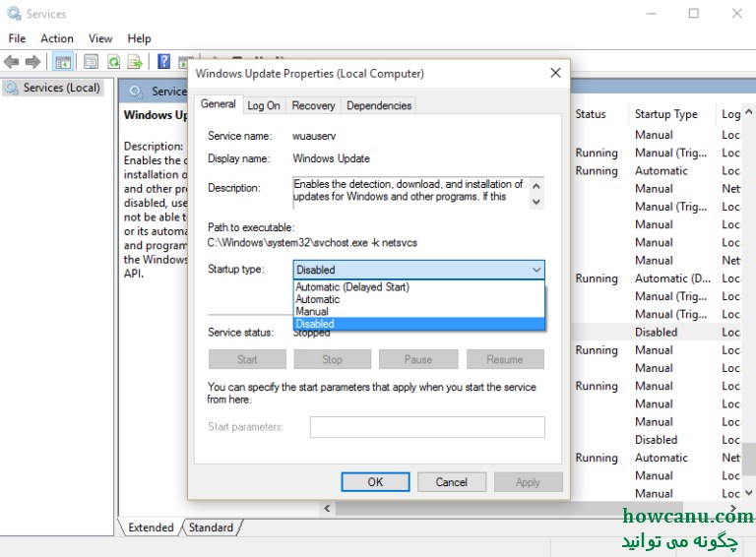Click 'Automatic (D...' startup type cell
This screenshot has height=557, width=756.
(672, 278)
